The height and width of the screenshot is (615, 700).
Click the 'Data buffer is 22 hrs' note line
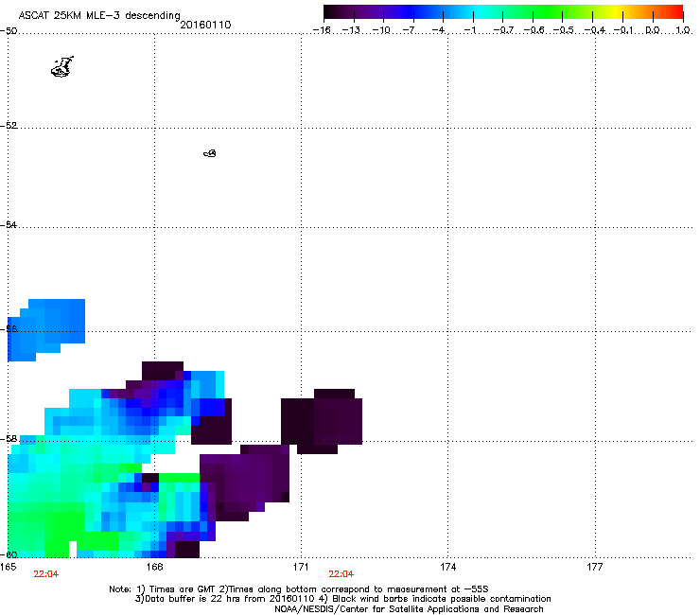[x=342, y=599]
